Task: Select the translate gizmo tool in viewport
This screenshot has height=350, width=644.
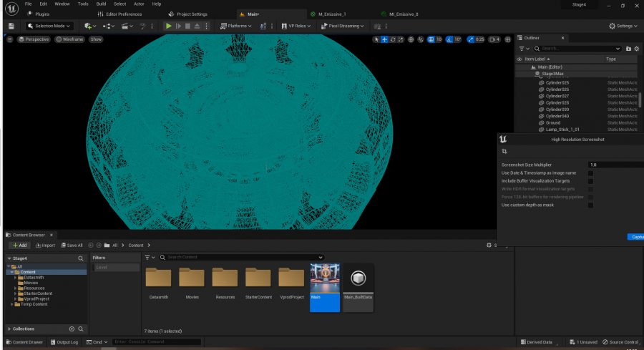Action: pos(384,39)
